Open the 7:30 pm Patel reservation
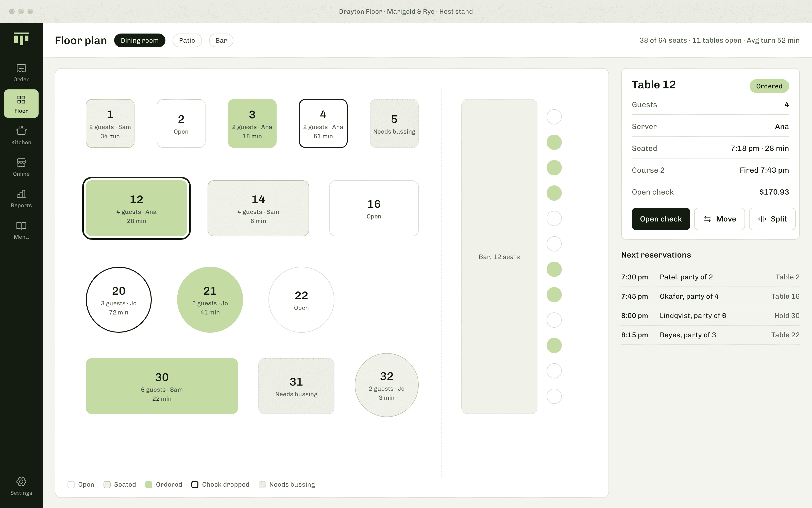Screen dimensions: 812x508 710,277
